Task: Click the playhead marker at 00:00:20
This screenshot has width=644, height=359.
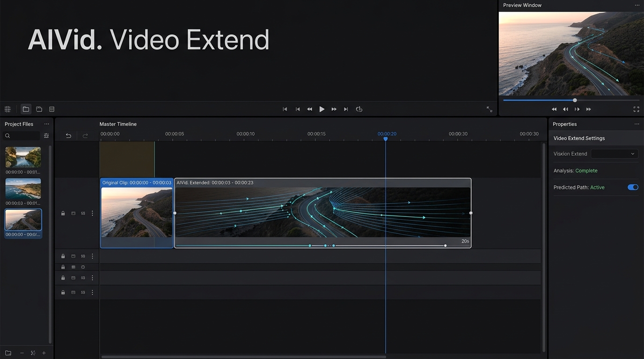Action: [386, 139]
